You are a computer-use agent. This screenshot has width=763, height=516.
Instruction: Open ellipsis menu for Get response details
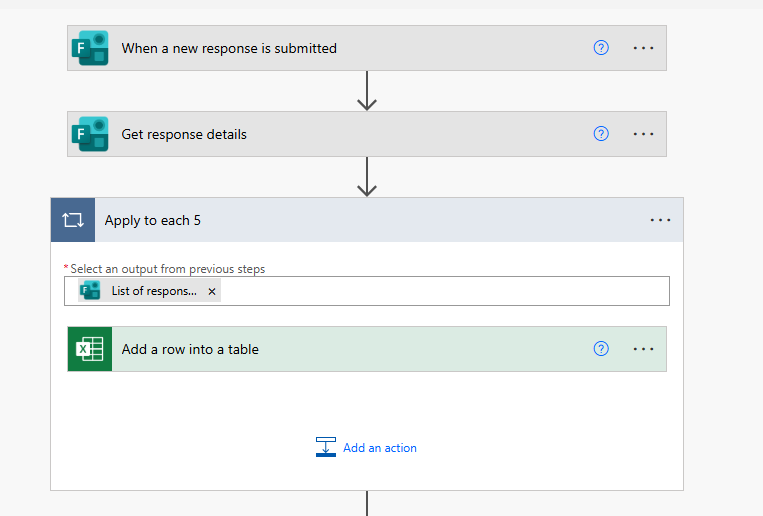click(x=643, y=134)
